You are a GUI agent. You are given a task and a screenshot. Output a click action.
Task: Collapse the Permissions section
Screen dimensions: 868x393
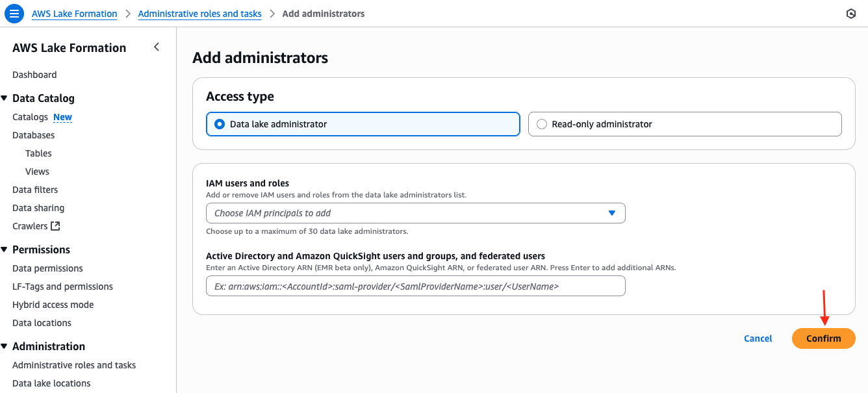5,249
